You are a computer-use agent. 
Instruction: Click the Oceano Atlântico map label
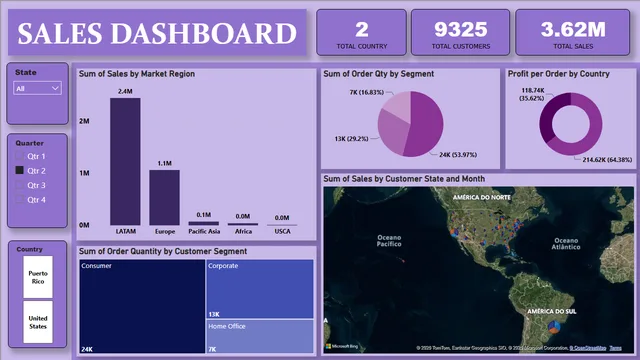click(566, 244)
